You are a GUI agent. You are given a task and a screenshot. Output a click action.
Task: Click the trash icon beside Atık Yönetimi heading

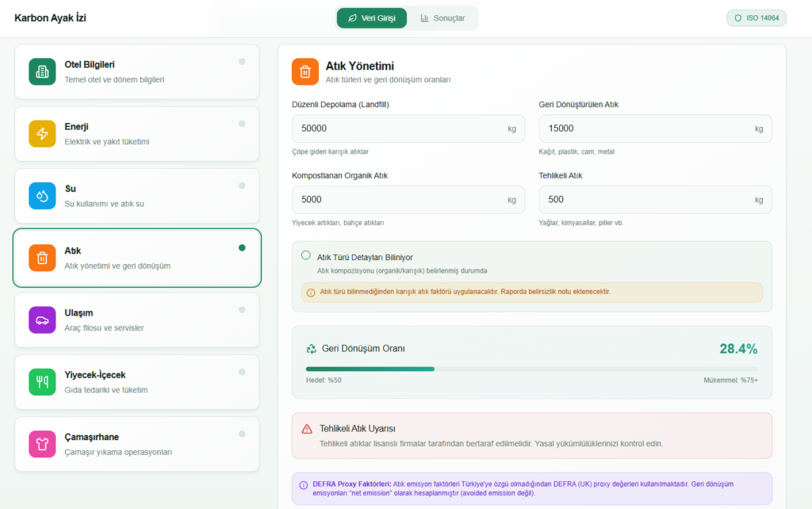pyautogui.click(x=304, y=71)
